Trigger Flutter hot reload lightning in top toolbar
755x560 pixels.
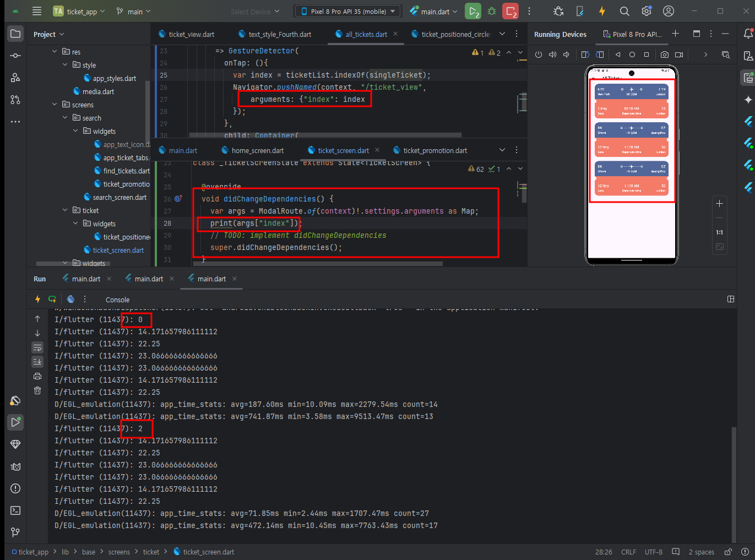coord(602,11)
